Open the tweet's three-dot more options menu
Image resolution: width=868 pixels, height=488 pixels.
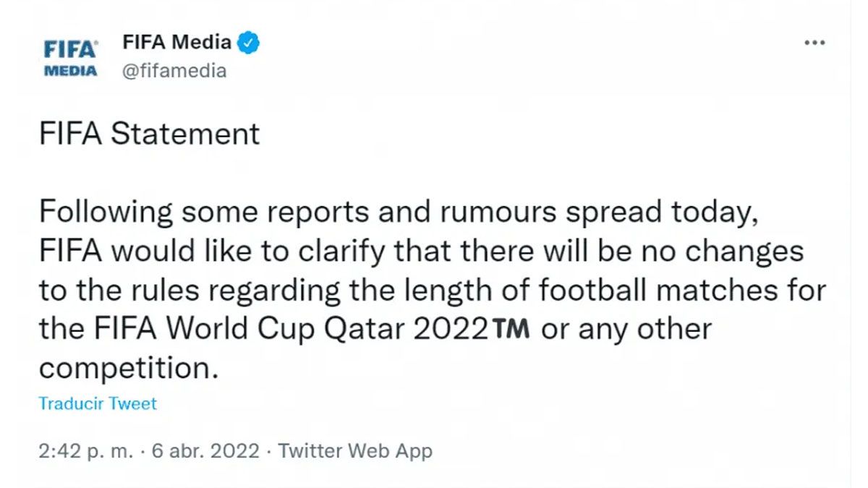click(x=814, y=43)
